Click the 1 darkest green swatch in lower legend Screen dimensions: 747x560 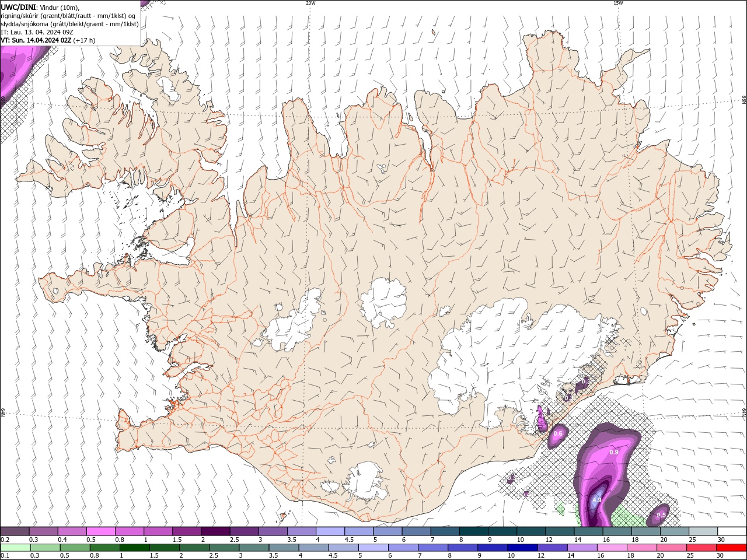(134, 548)
